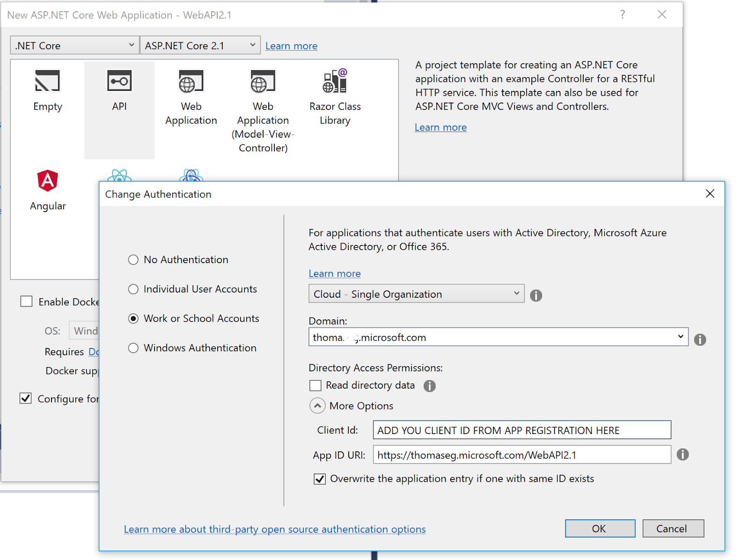Pick Web Application (Model-View-Controller) template
Viewport: 749px width, 560px height.
[263, 110]
